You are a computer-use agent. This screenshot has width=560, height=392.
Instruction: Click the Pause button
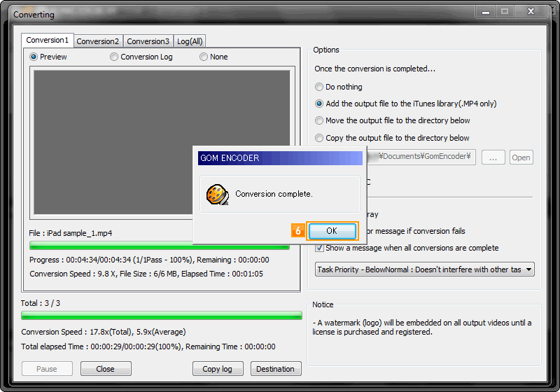tap(47, 369)
